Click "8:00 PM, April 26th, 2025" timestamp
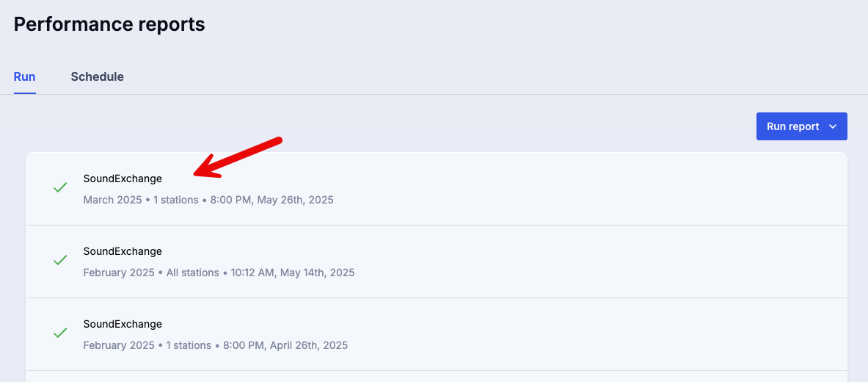 click(x=285, y=345)
